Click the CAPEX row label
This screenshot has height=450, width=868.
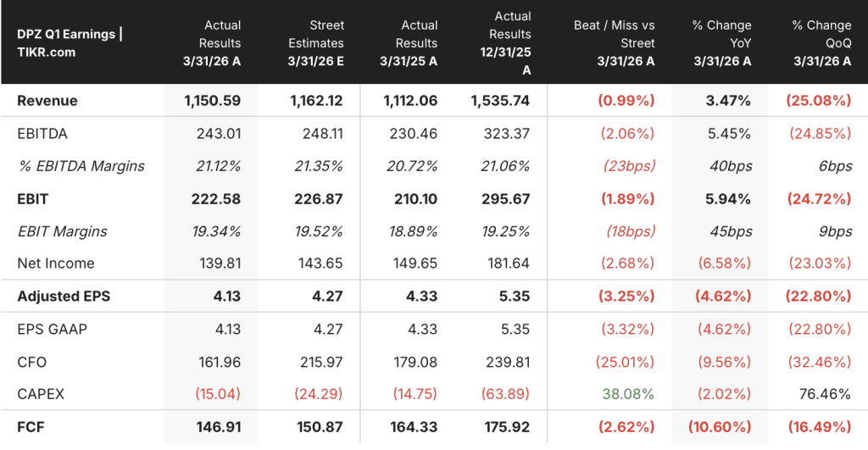coord(41,394)
